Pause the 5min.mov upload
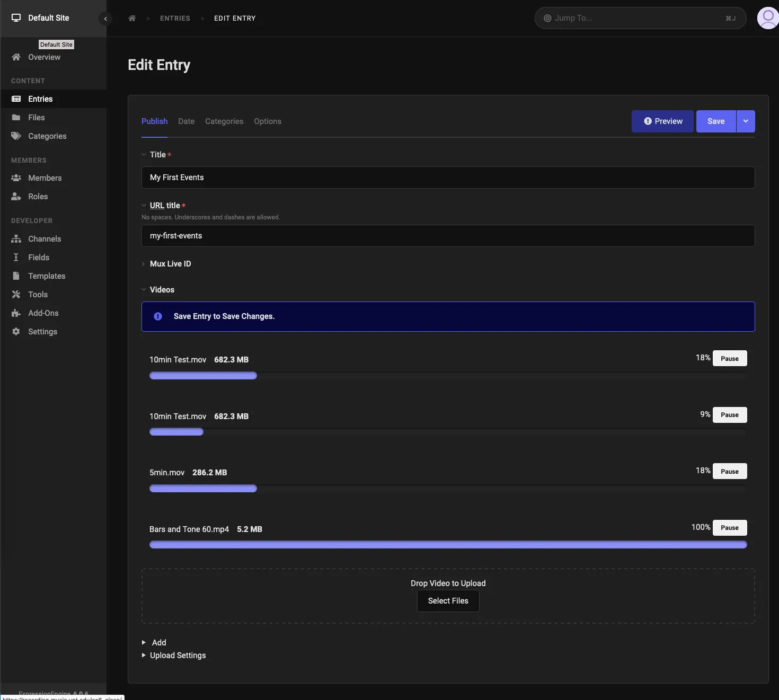Viewport: 779px width, 700px height. [730, 472]
